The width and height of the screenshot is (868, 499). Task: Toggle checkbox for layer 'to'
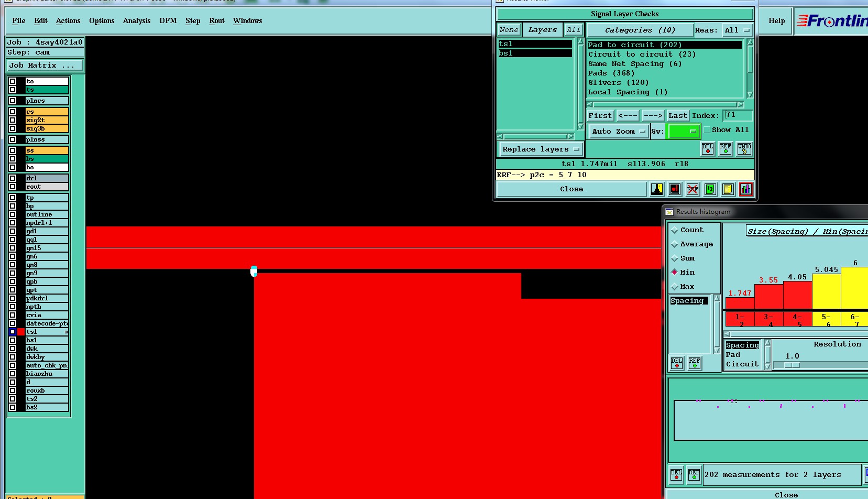point(13,81)
